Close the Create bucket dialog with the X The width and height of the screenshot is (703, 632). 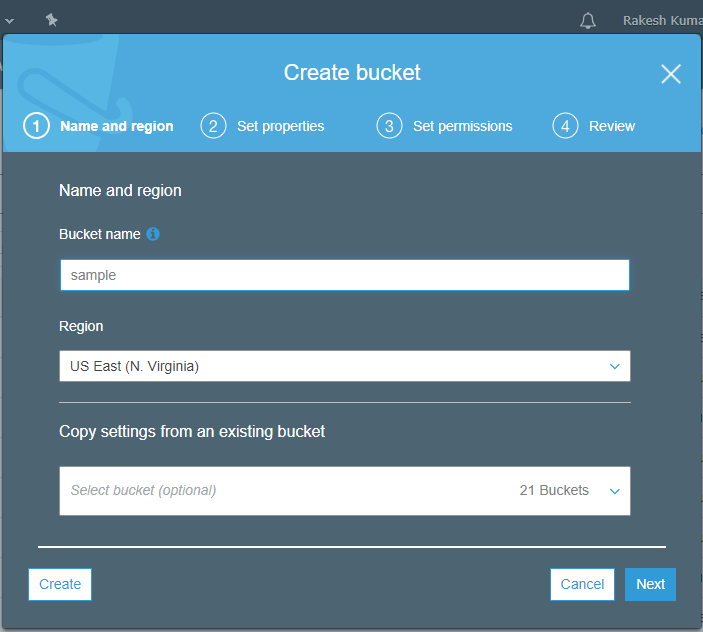point(671,74)
